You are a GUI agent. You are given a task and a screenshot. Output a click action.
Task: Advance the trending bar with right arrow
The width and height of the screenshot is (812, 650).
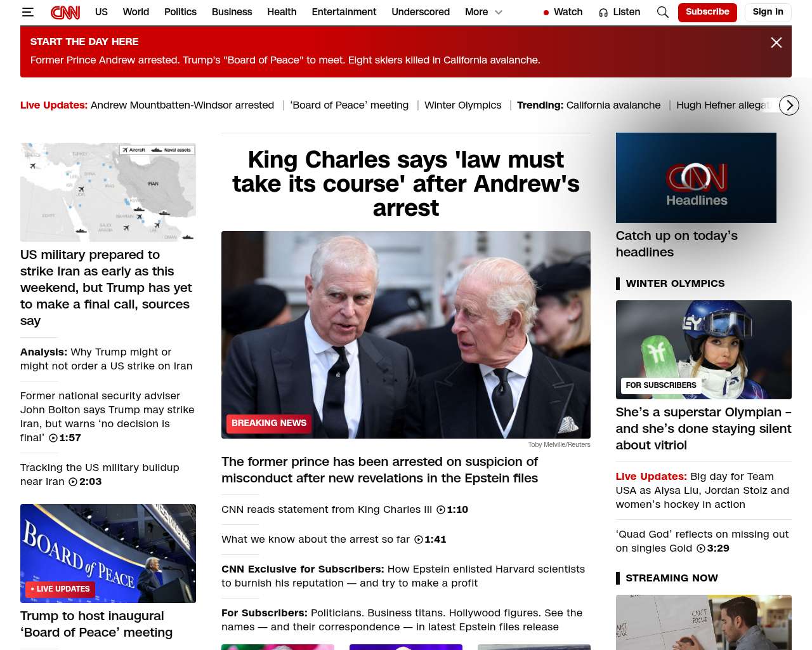(789, 105)
